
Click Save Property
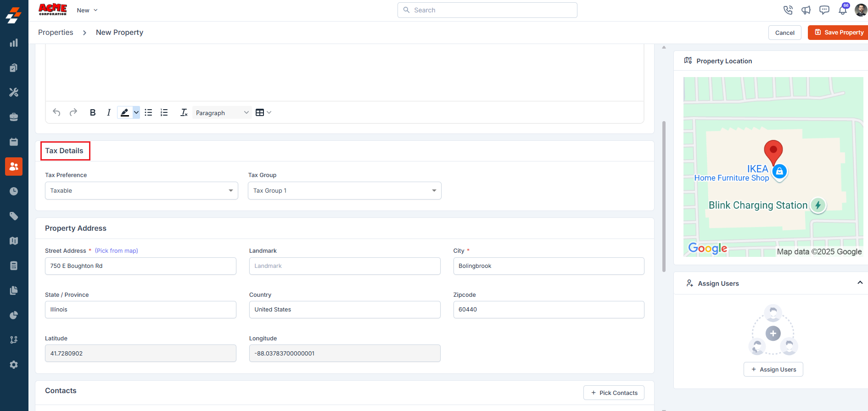point(839,33)
